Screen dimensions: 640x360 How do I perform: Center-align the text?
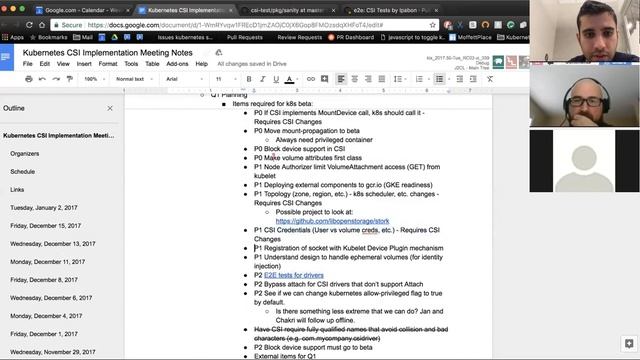pos(355,79)
